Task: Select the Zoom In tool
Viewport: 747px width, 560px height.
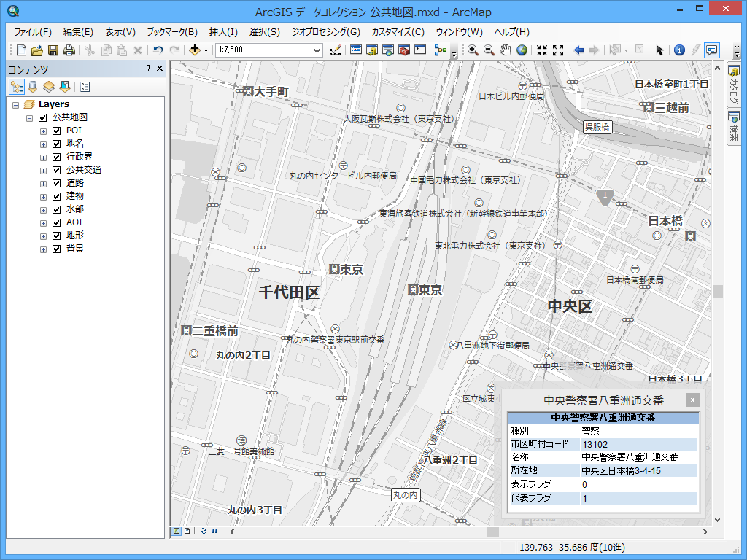Action: click(473, 50)
